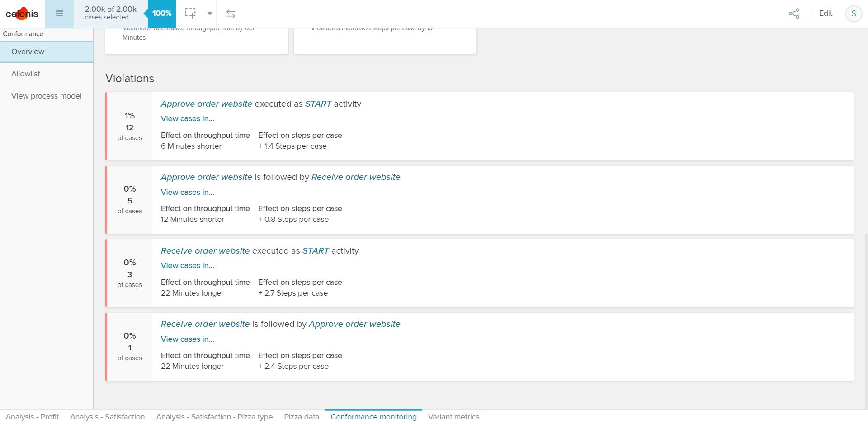Viewport: 868px width, 424px height.
Task: Click title 'Receive order website is followed by Approve'
Action: pos(280,324)
